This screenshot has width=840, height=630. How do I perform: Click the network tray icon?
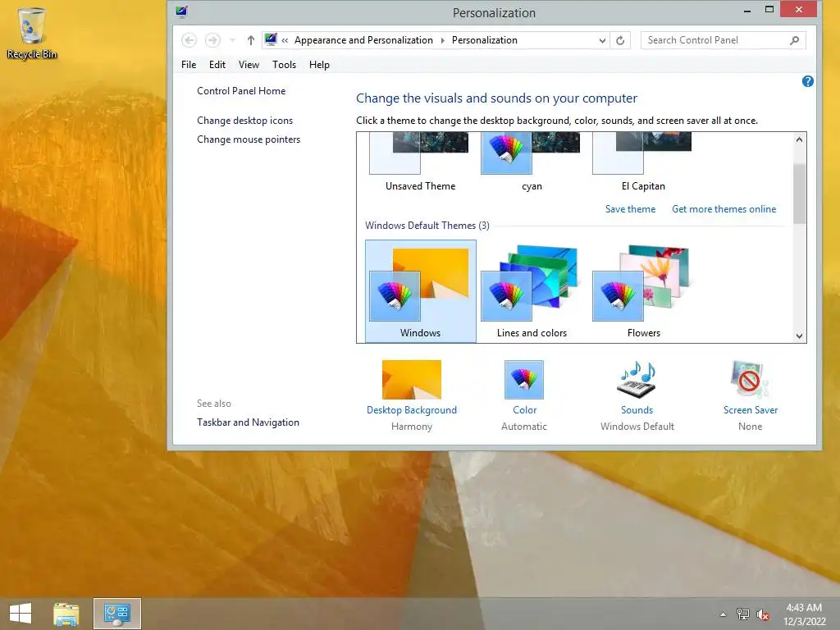tap(743, 614)
